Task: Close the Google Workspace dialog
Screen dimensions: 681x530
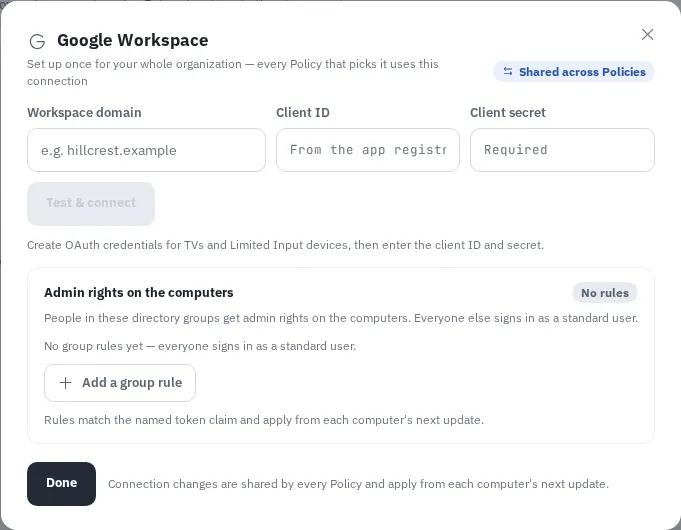Action: point(647,34)
